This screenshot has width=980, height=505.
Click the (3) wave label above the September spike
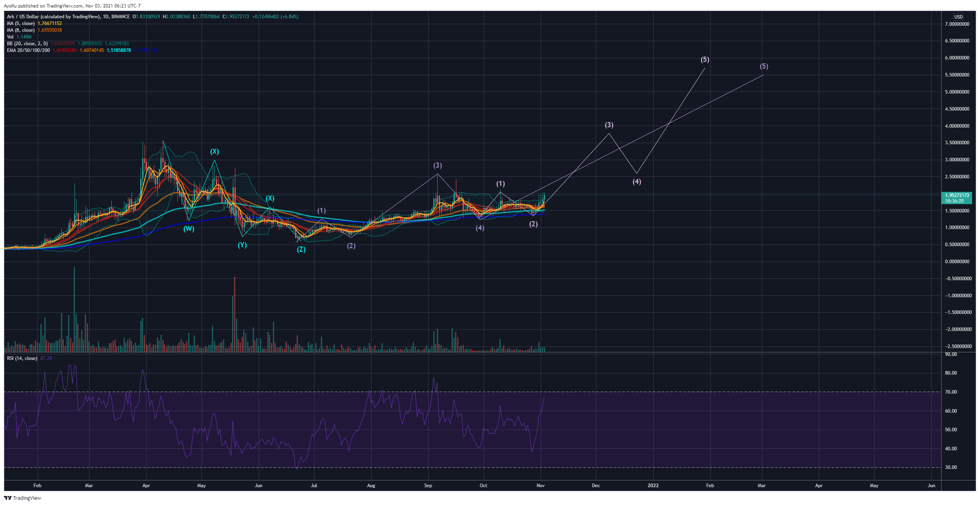437,165
